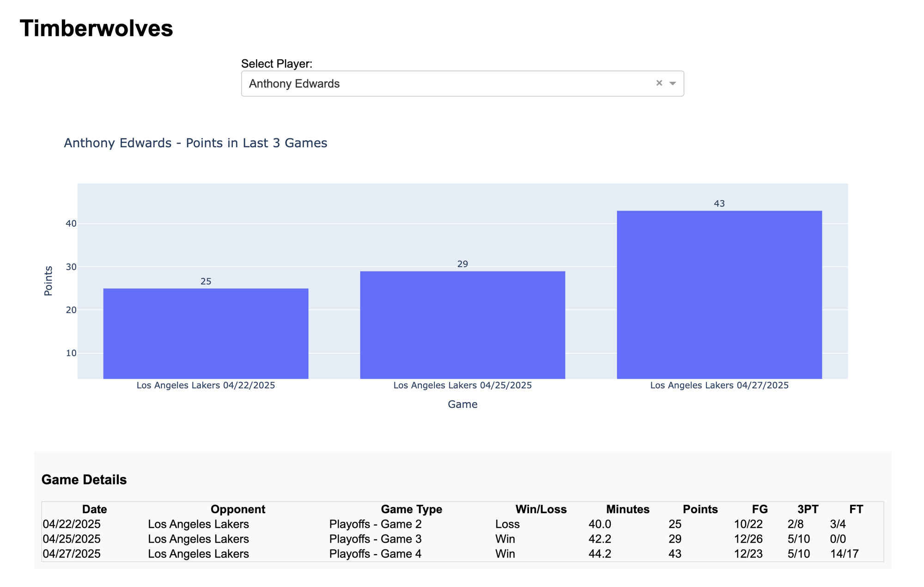Clear the selected player with the x icon
Screen dimensions: 924x587
[x=659, y=83]
